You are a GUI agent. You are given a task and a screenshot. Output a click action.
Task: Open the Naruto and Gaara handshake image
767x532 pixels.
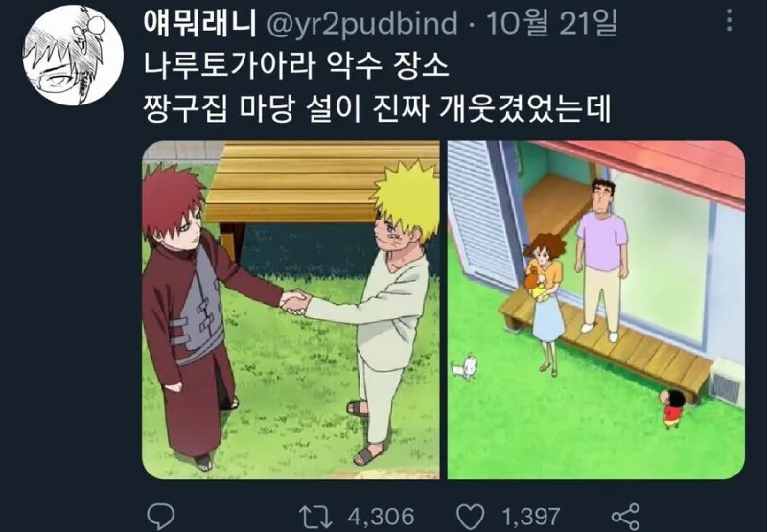click(291, 310)
